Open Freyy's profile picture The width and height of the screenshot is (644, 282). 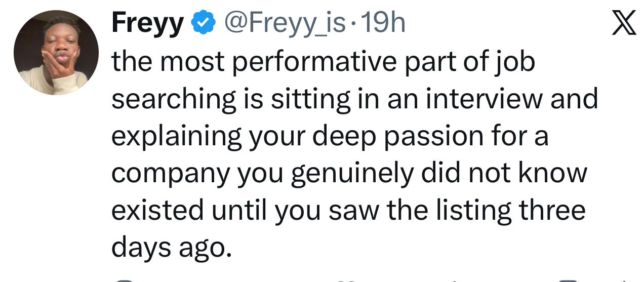pyautogui.click(x=56, y=52)
